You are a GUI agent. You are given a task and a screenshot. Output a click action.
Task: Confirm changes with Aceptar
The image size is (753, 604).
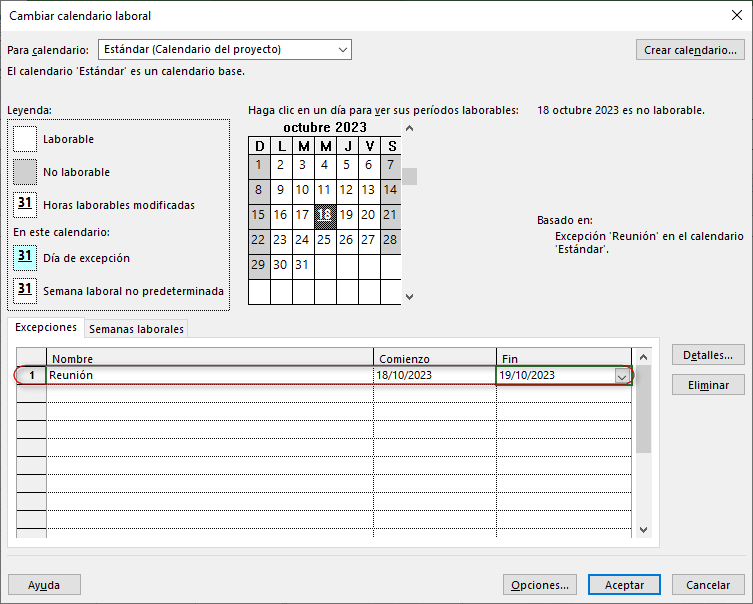click(x=624, y=585)
